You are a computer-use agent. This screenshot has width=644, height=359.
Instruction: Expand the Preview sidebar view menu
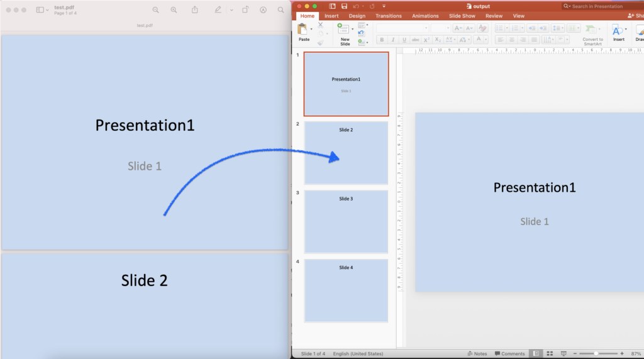tap(48, 10)
